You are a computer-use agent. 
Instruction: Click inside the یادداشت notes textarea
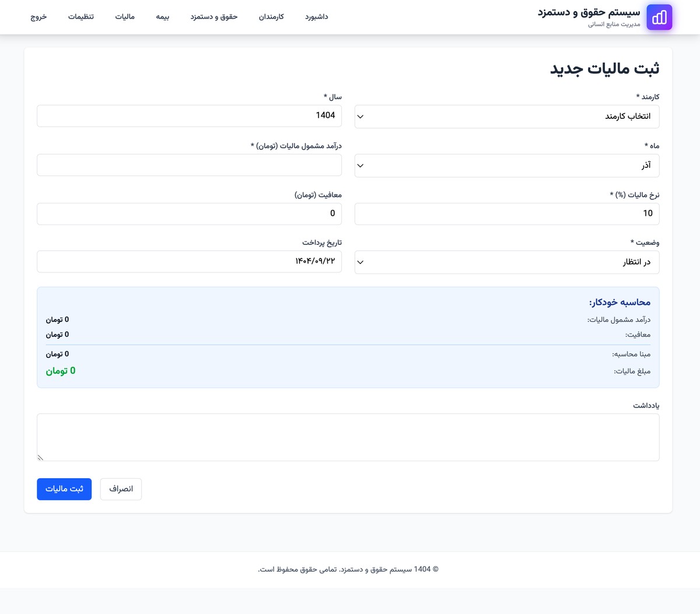click(348, 437)
